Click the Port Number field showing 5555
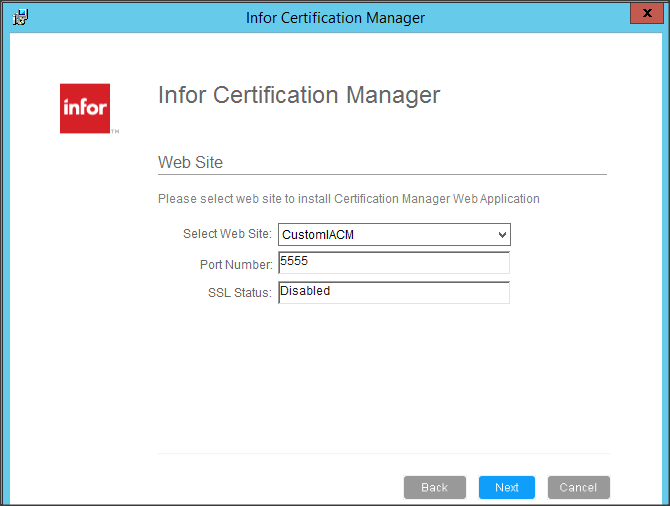Screen dimensions: 670x506 pos(394,262)
